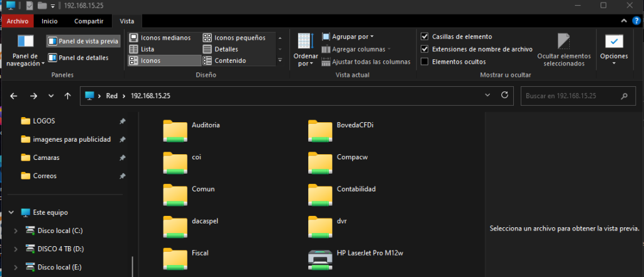The height and width of the screenshot is (277, 644).
Task: Refresh the folder view
Action: [x=505, y=95]
